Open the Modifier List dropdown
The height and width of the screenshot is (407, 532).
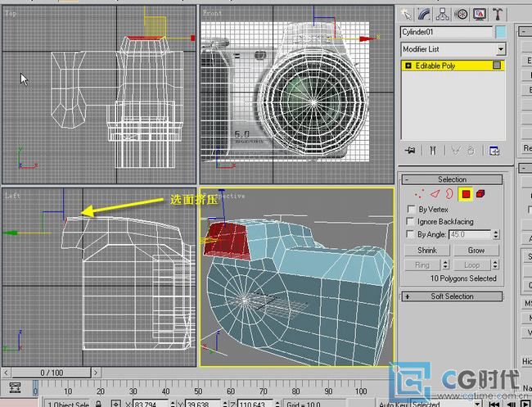(501, 49)
